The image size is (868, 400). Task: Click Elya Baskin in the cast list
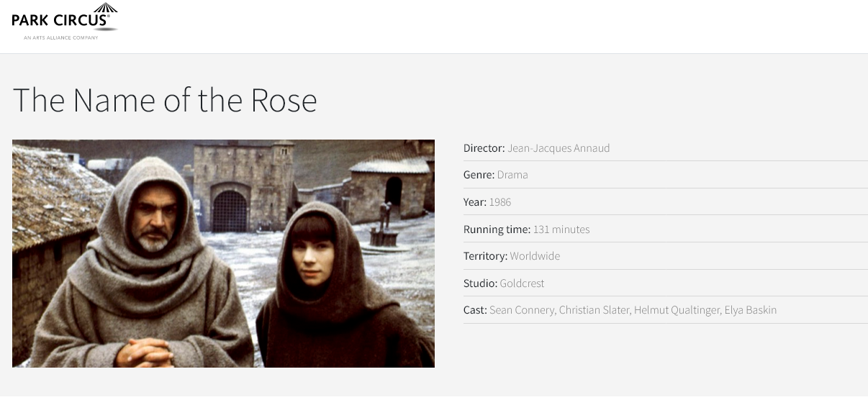tap(750, 310)
